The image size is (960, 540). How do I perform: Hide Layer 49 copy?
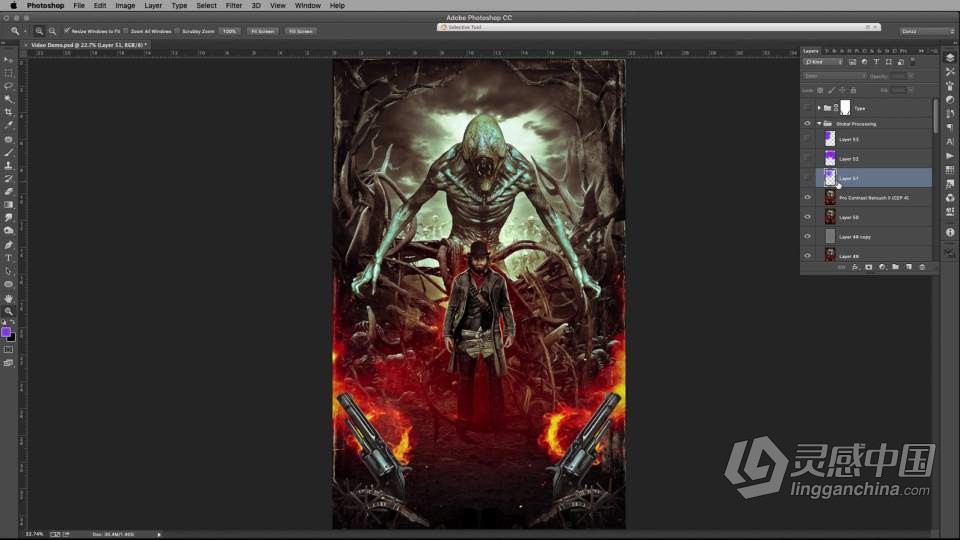[x=808, y=236]
